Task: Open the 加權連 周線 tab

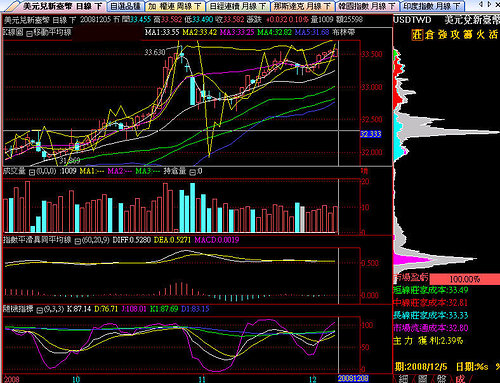Action: pyautogui.click(x=175, y=6)
